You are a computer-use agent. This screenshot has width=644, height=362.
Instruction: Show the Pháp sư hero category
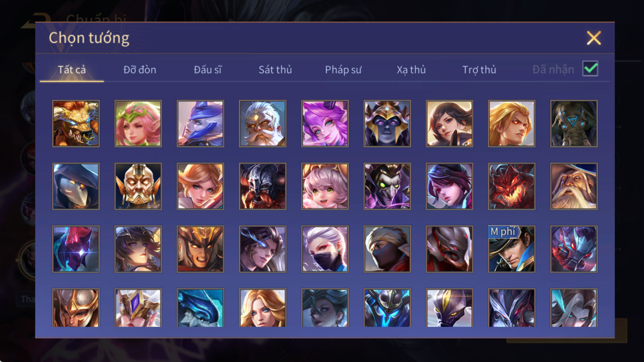(x=343, y=70)
